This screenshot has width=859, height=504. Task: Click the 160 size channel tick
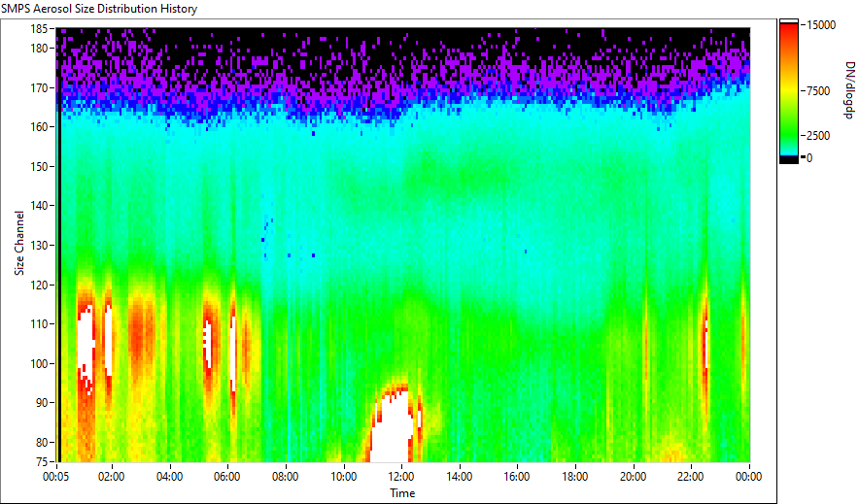[x=38, y=126]
